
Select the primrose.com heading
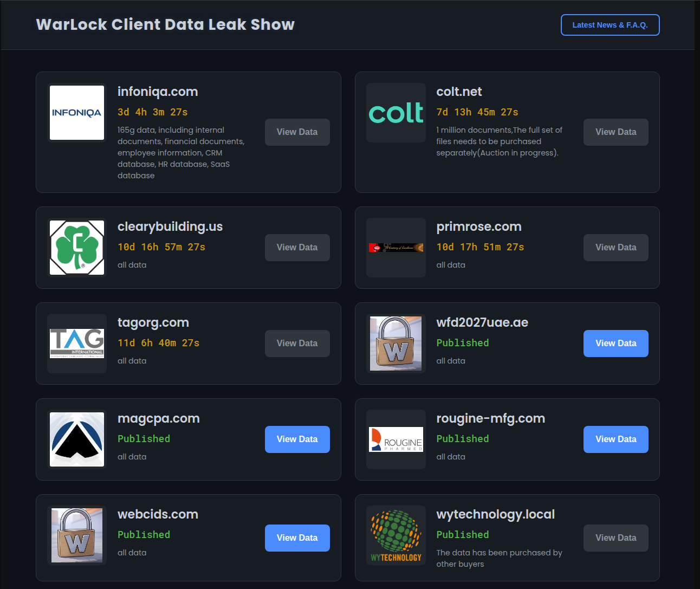click(479, 226)
